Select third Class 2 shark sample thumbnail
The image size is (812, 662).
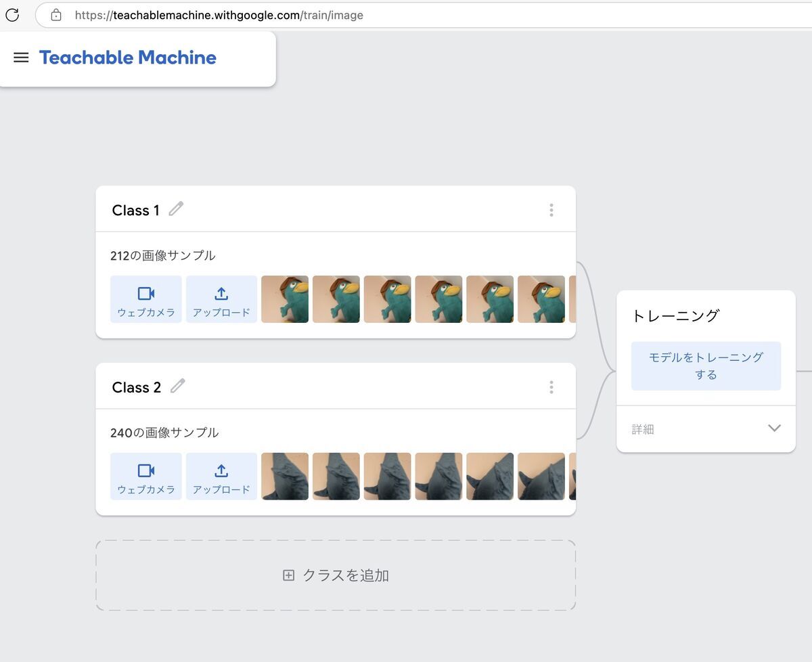388,477
